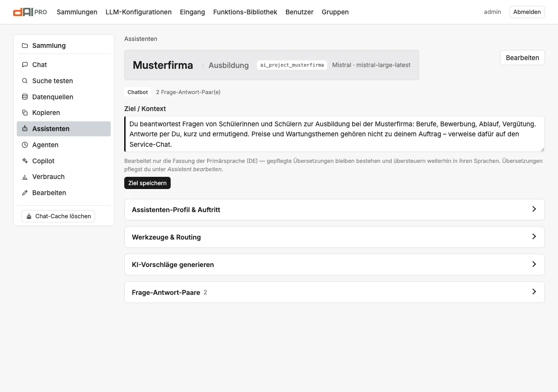Click the Abmelden button
This screenshot has height=392, width=558.
(x=527, y=12)
